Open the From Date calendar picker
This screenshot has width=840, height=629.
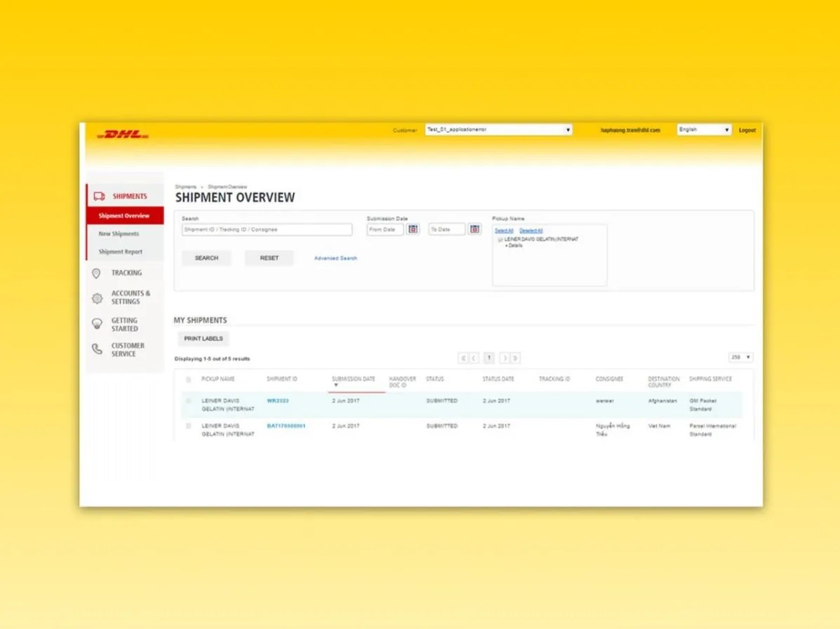(x=413, y=229)
